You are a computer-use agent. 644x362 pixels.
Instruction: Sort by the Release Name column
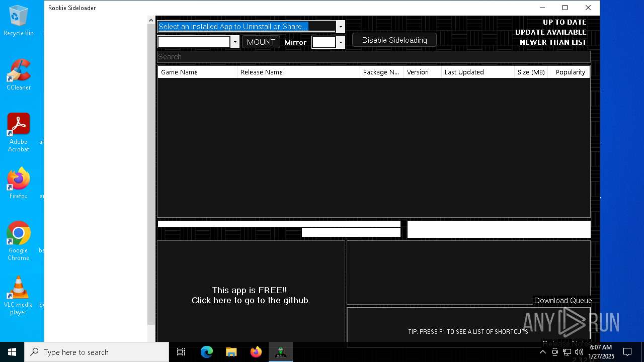299,72
